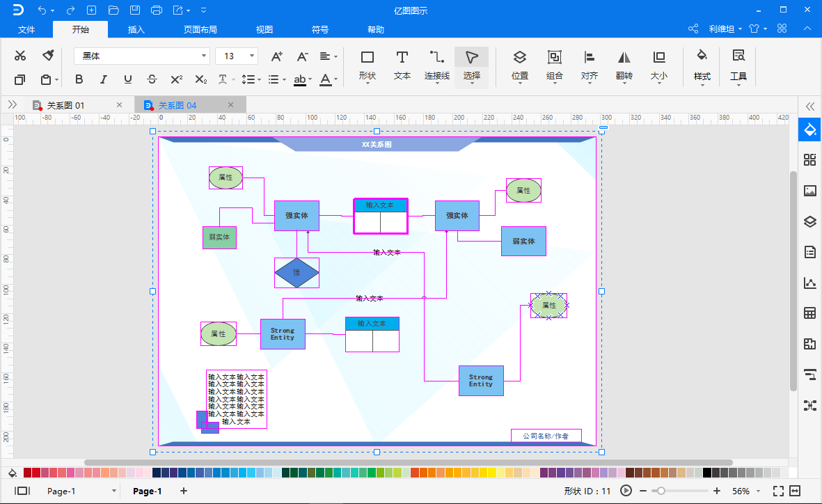Screen dimensions: 822x504
Task: Select the 文本 text tool
Action: point(402,66)
